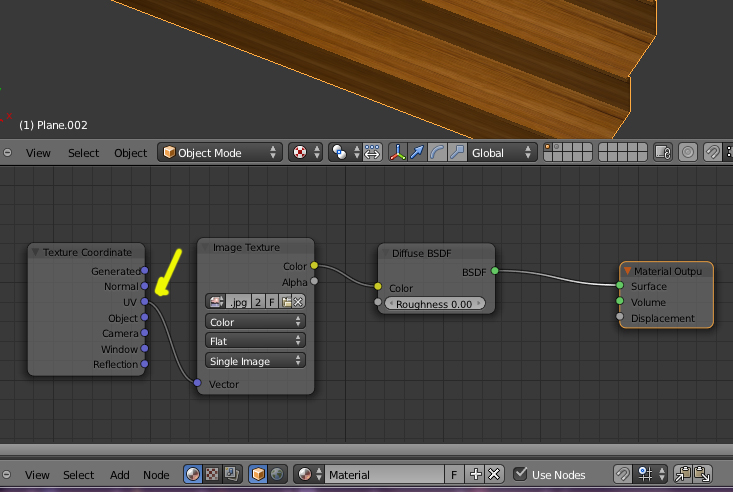Open the 3D view's View menu
Image resolution: width=733 pixels, height=492 pixels.
38,153
